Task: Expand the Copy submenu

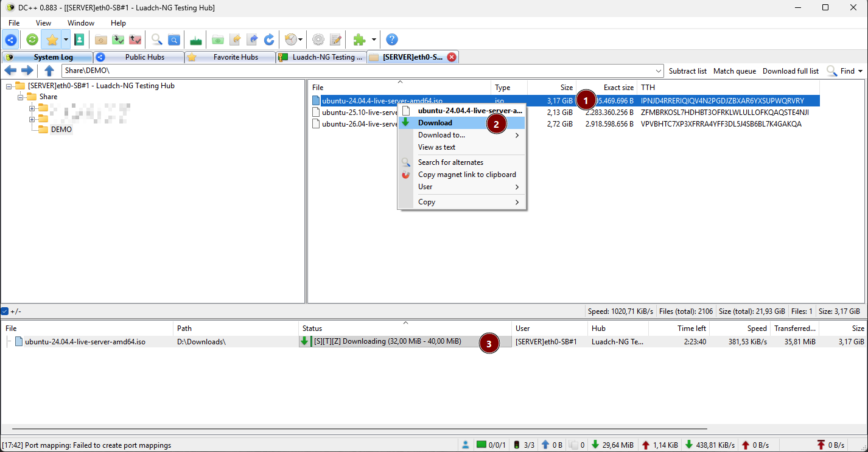Action: click(x=517, y=202)
